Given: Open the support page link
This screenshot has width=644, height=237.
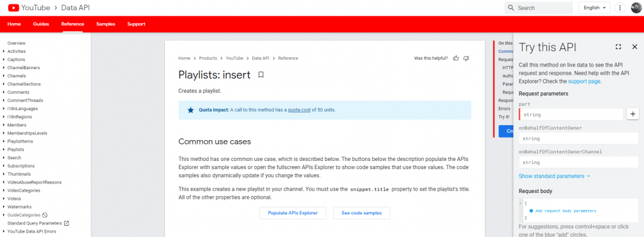Looking at the screenshot, I should pos(584,81).
